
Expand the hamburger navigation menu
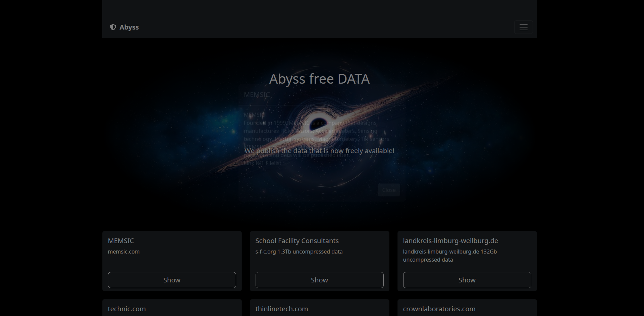(x=523, y=27)
